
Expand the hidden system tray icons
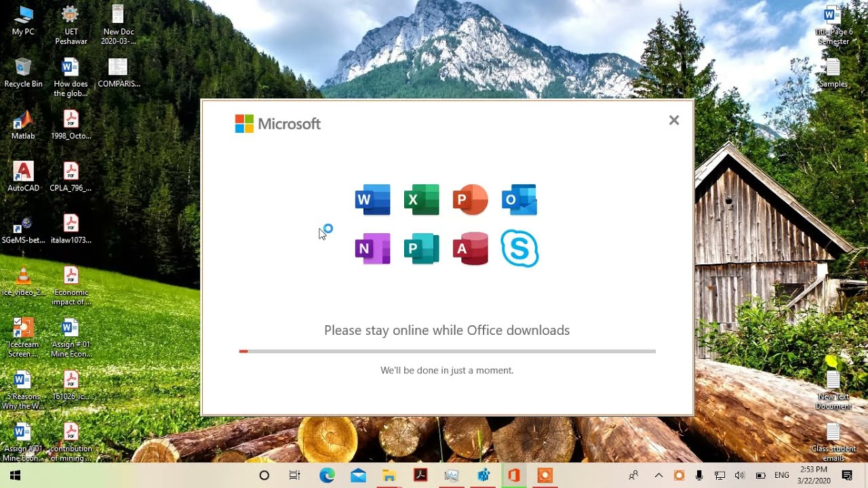658,475
